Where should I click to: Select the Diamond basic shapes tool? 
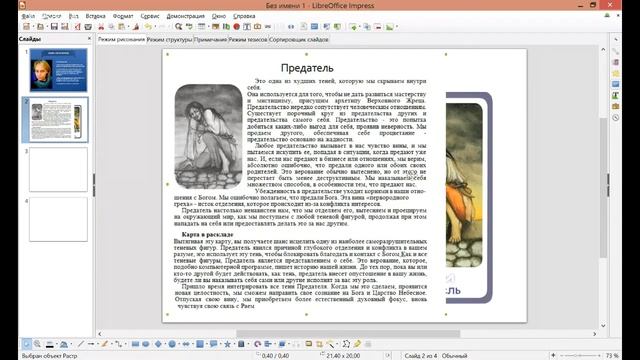(158, 344)
